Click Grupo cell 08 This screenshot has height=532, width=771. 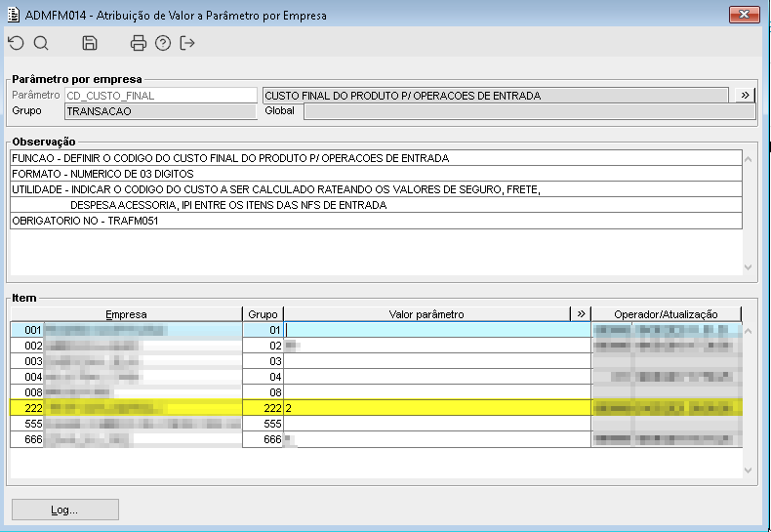coord(263,392)
